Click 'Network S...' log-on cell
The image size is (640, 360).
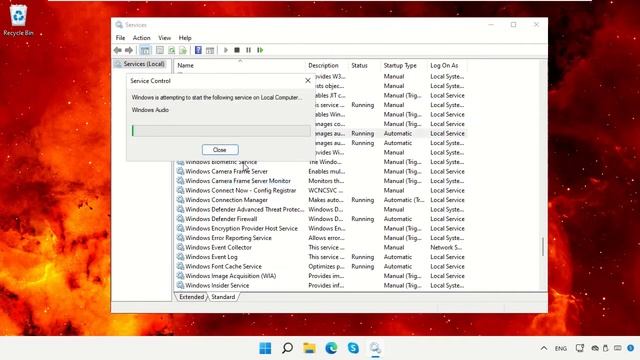[446, 247]
